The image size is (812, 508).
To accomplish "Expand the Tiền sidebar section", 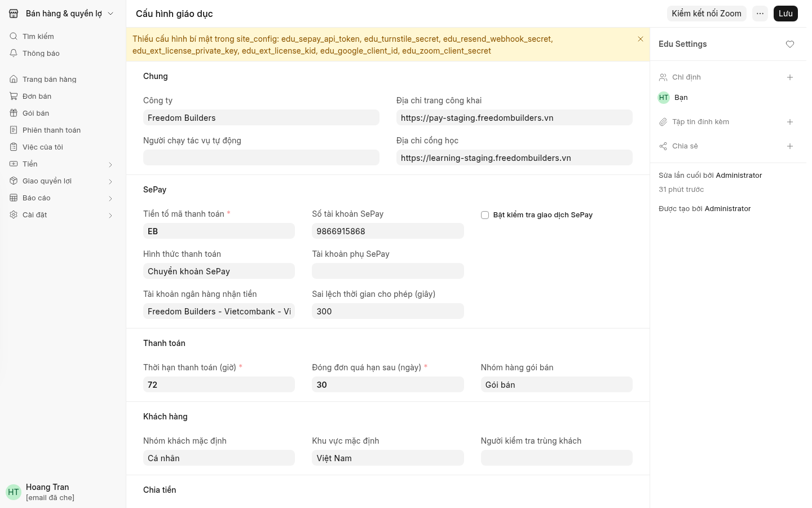I will point(111,164).
